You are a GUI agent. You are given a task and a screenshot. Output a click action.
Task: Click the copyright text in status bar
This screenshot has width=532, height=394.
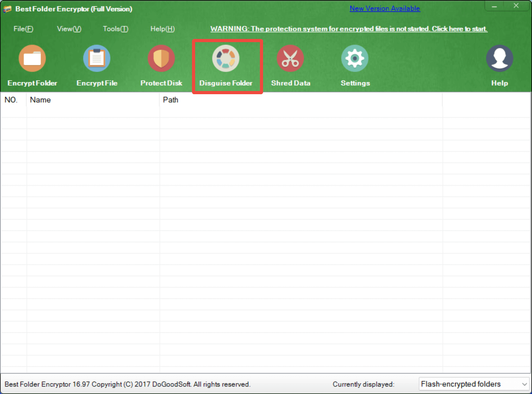pyautogui.click(x=127, y=384)
